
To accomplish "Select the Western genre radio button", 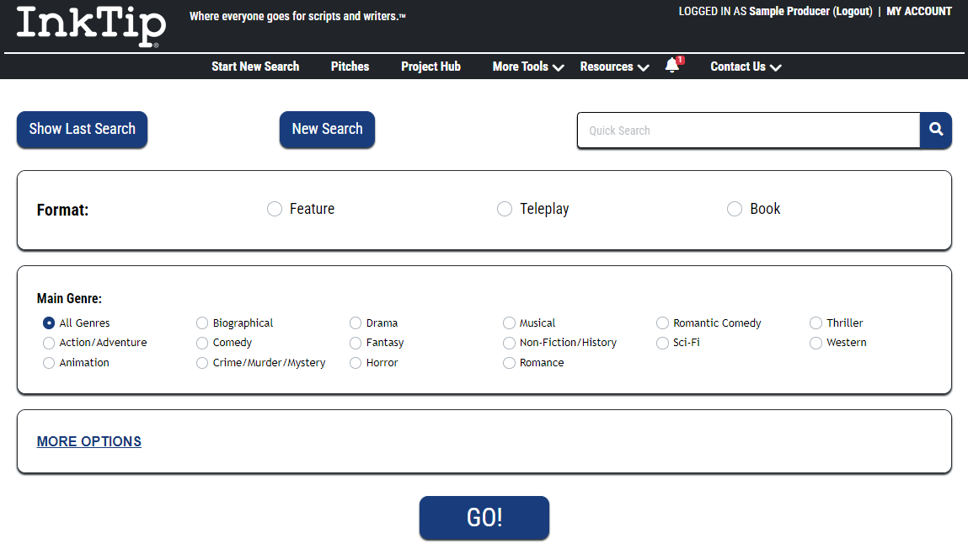I will 816,343.
